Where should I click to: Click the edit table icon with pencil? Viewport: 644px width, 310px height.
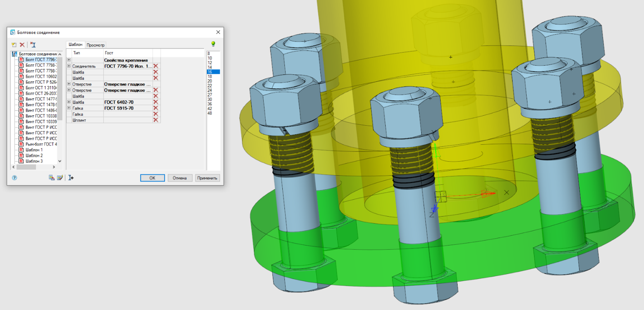point(59,178)
